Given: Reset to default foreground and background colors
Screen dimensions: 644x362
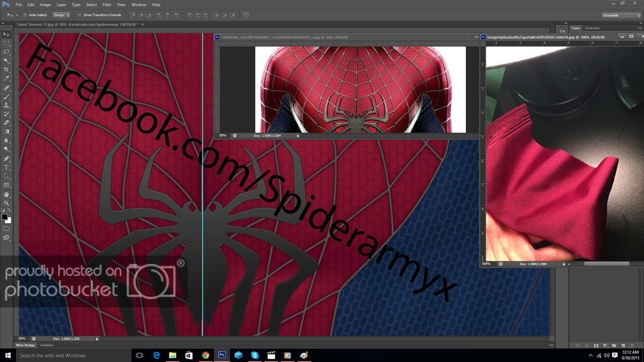Looking at the screenshot, I should tap(3, 210).
